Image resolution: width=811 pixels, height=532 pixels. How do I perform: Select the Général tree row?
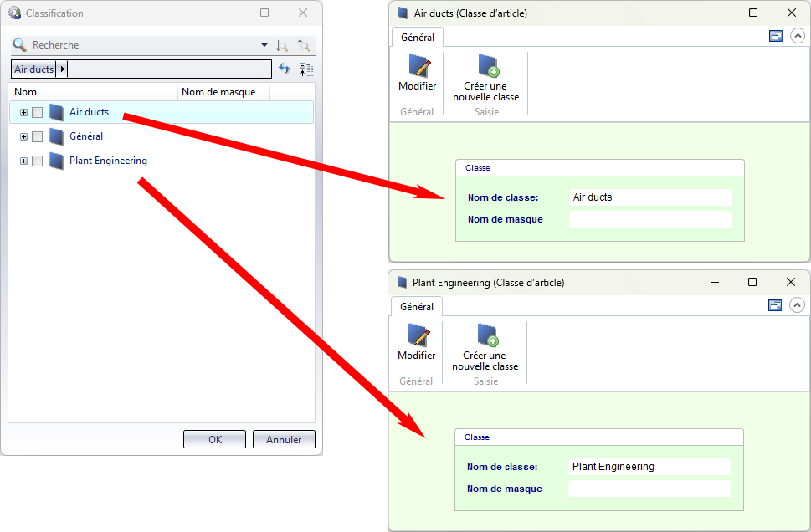[x=162, y=136]
